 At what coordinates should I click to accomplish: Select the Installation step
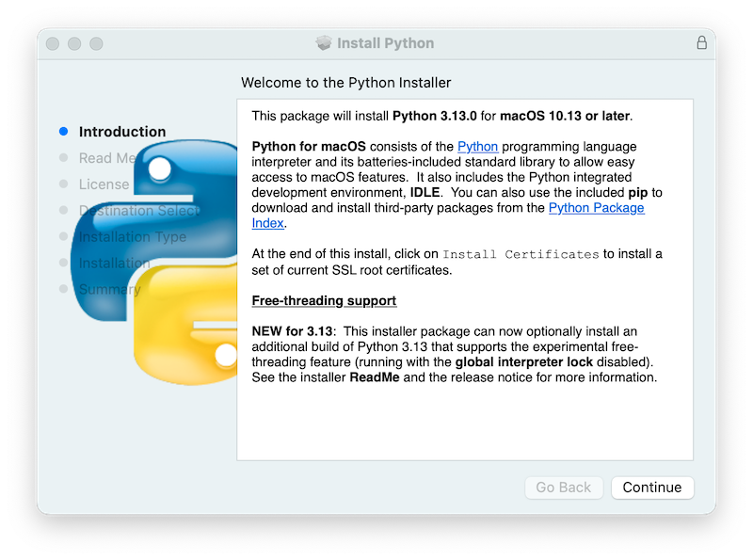(x=113, y=263)
